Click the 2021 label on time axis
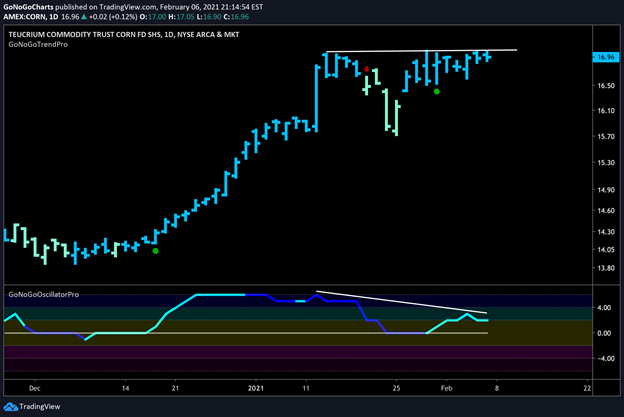This screenshot has width=624, height=417. point(256,388)
